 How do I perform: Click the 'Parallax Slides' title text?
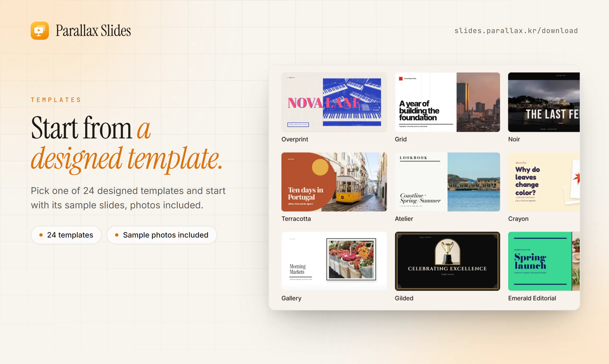coord(93,31)
